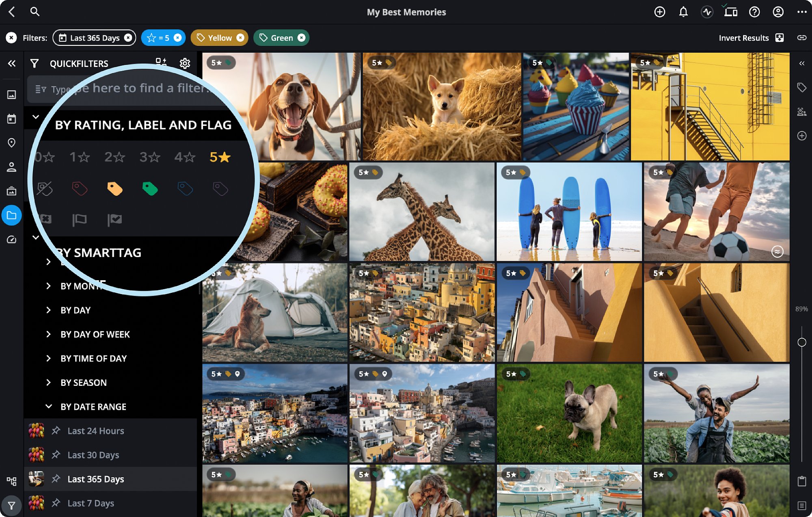The height and width of the screenshot is (517, 812).
Task: Collapse By Rating, Label and Flag section
Action: 36,117
